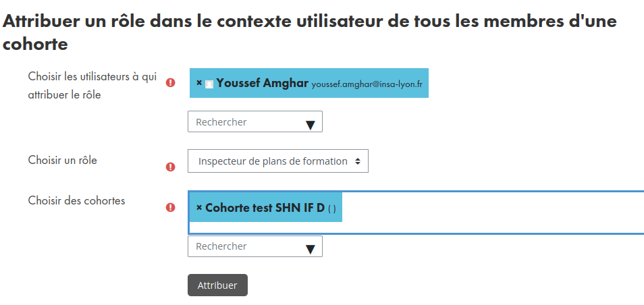Remove Cohorte test SHN IF D via its ×
The height and width of the screenshot is (305, 644).
click(199, 208)
